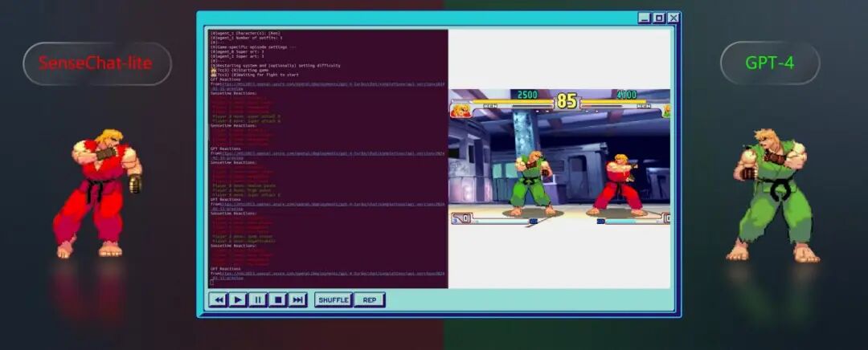Image resolution: width=868 pixels, height=350 pixels.
Task: Click the round timer showing 85
Action: 567,101
